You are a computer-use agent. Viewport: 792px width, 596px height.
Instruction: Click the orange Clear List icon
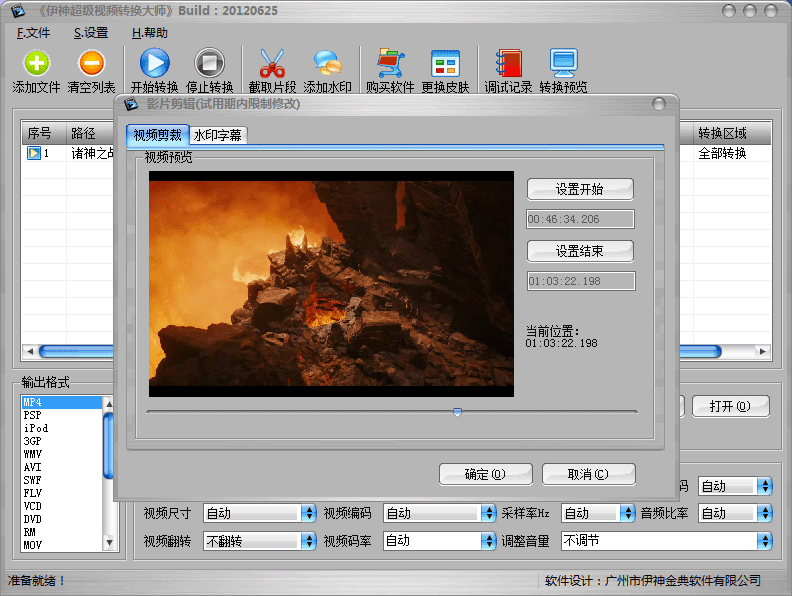(91, 64)
